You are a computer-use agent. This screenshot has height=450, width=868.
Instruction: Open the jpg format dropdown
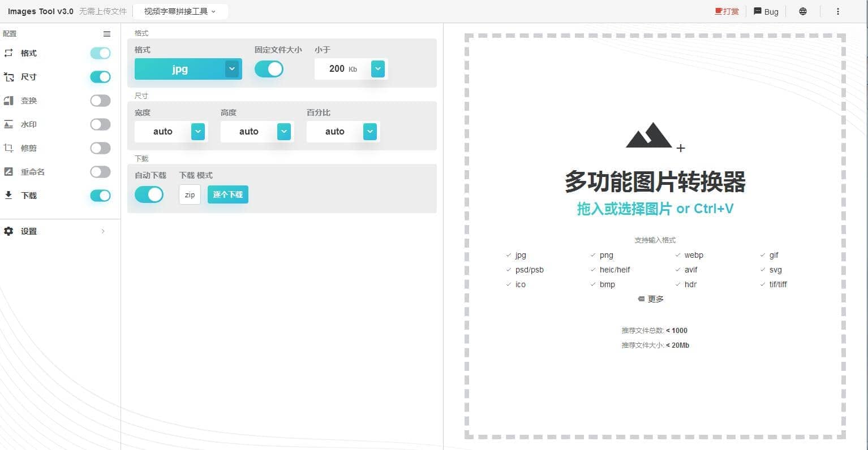pyautogui.click(x=231, y=69)
